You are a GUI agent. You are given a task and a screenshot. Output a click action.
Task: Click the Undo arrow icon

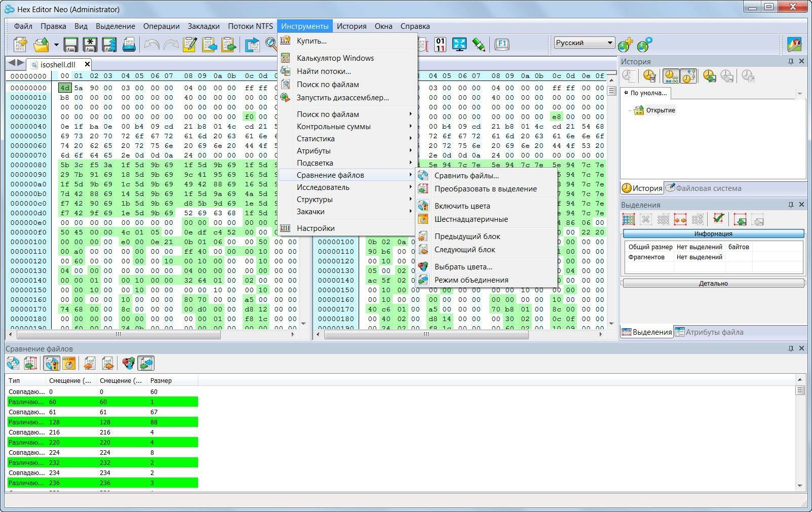pyautogui.click(x=151, y=45)
